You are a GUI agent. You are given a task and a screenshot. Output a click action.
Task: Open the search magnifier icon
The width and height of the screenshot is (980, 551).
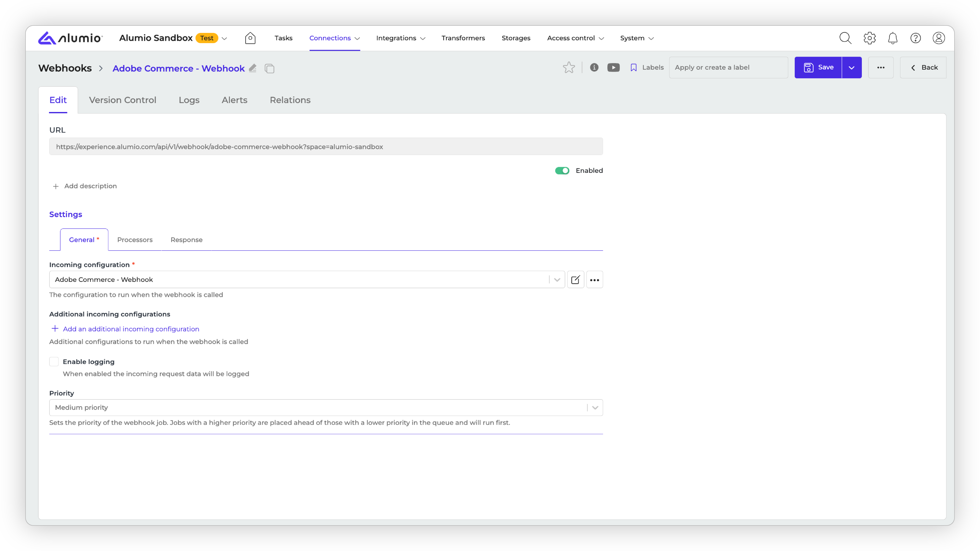pos(845,38)
